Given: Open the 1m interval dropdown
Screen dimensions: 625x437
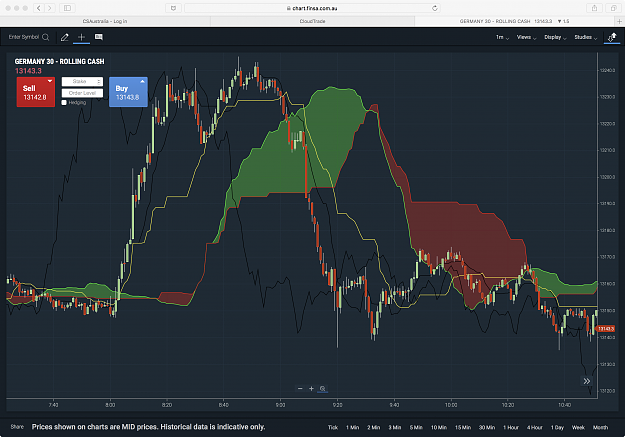Looking at the screenshot, I should pyautogui.click(x=502, y=37).
